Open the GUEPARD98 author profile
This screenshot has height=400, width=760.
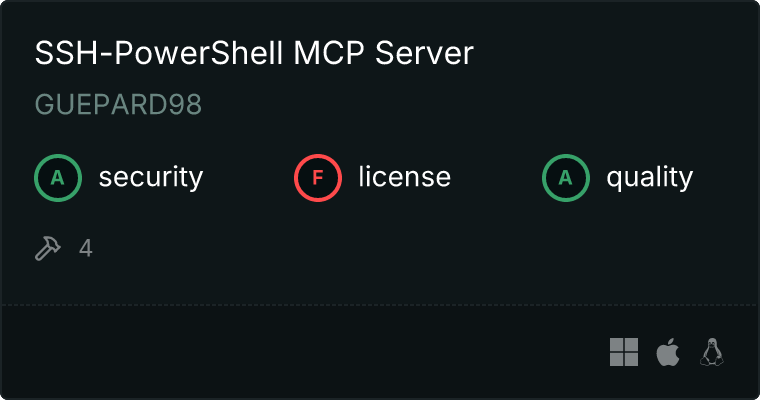point(118,104)
